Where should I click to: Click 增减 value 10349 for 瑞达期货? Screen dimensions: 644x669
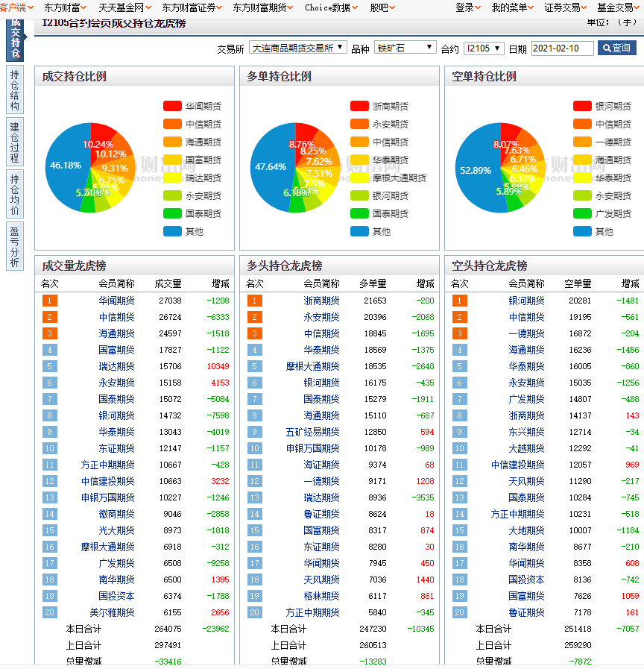218,366
